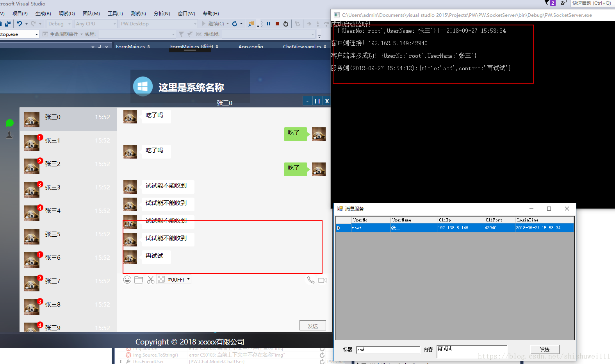Start a voice call with phone icon
The width and height of the screenshot is (615, 364).
pos(311,280)
